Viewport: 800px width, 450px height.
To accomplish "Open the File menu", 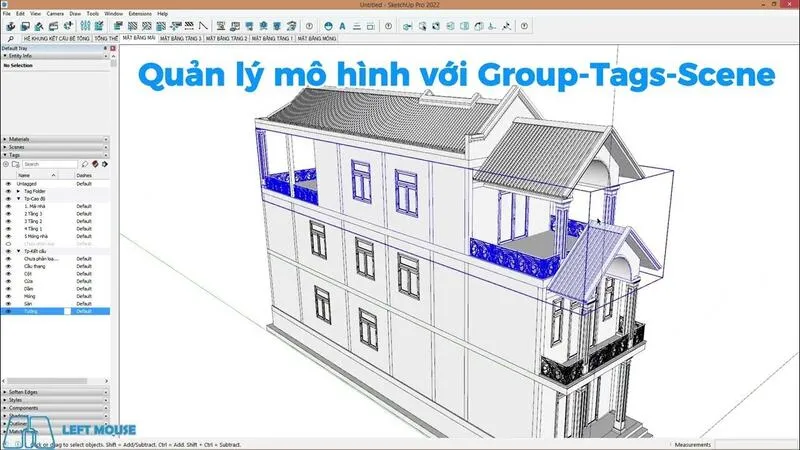I will 7,14.
